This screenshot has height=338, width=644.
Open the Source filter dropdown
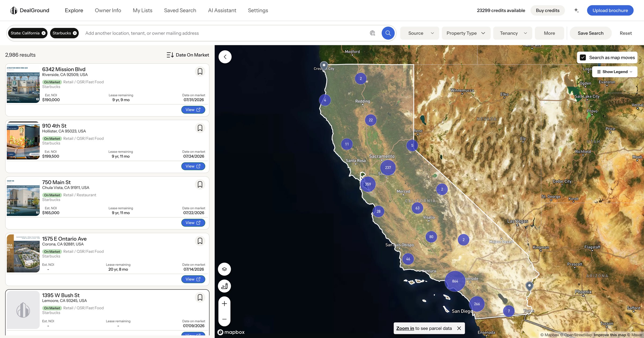click(420, 33)
